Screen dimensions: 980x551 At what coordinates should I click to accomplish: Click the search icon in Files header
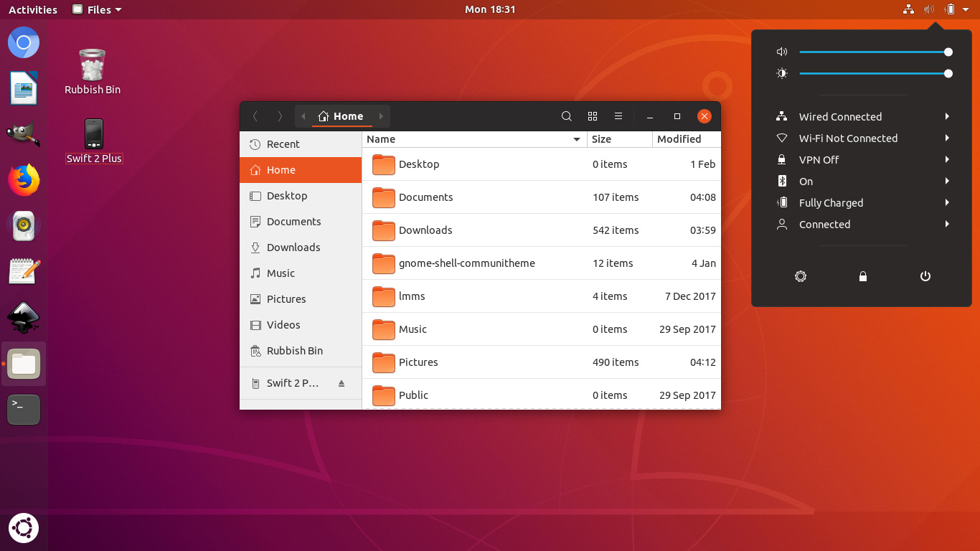click(566, 116)
